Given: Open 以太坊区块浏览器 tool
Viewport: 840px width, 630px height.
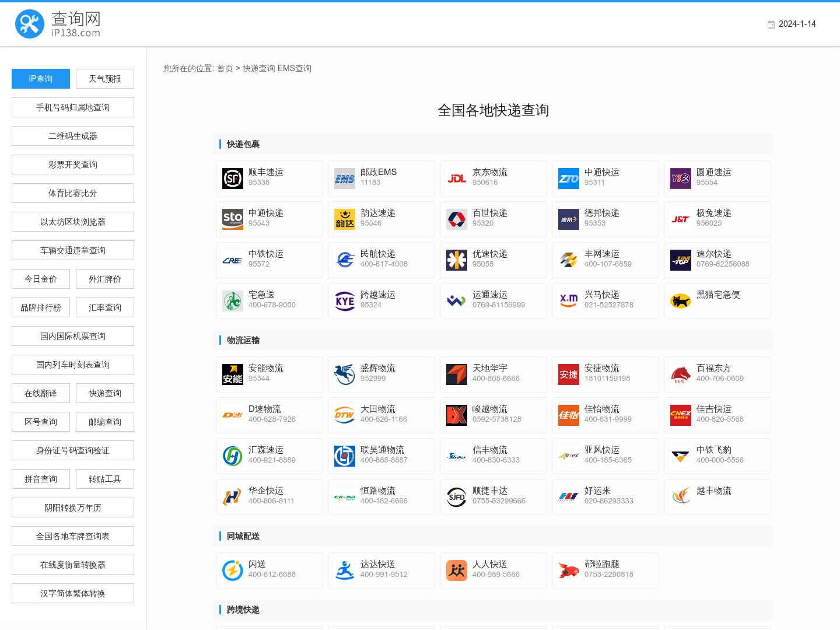Looking at the screenshot, I should point(73,222).
